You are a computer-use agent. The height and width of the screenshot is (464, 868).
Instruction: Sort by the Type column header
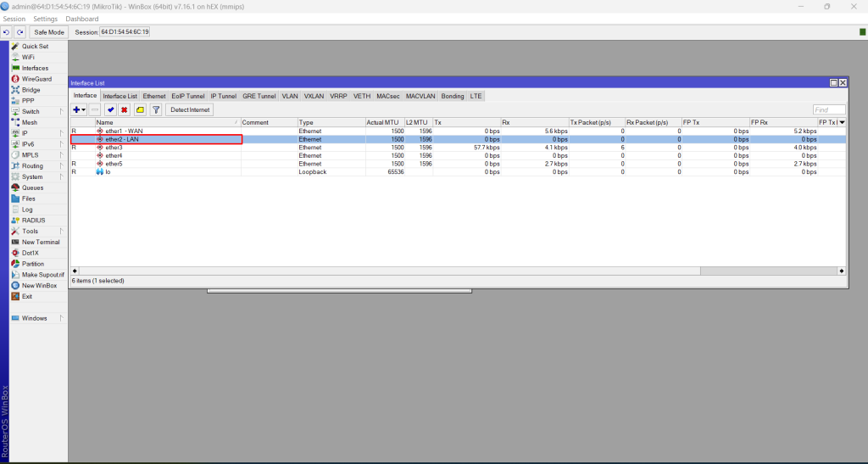pos(331,122)
